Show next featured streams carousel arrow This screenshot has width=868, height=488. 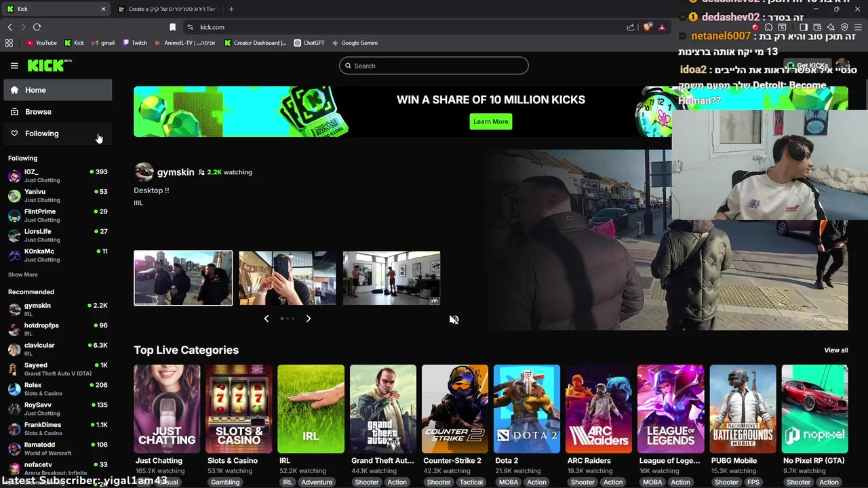click(309, 319)
